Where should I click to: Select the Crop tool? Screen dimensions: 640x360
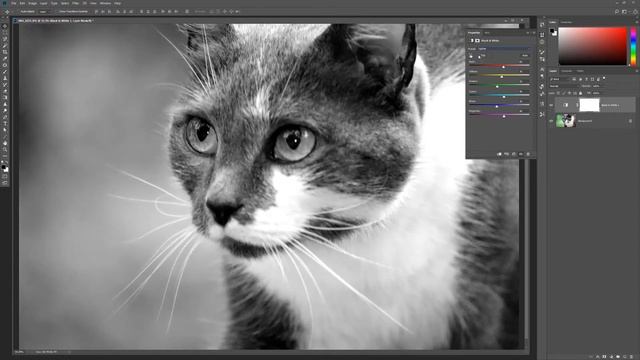(5, 52)
